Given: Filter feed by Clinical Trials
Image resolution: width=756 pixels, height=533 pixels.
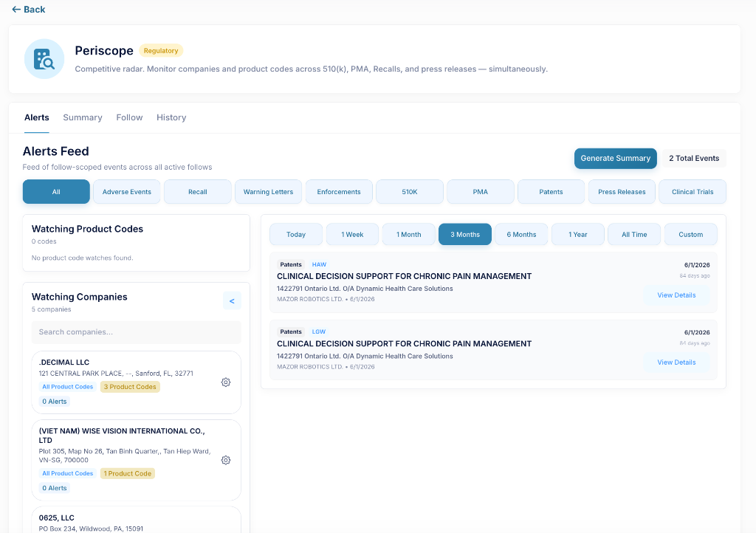Looking at the screenshot, I should [693, 192].
